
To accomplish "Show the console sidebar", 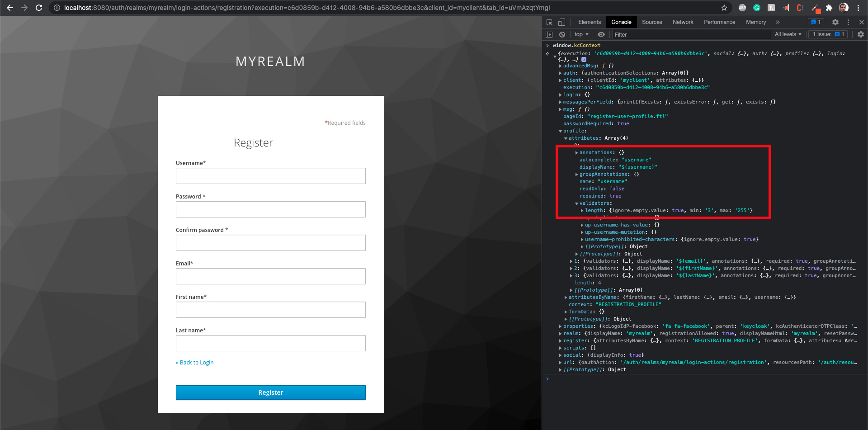I will point(549,34).
